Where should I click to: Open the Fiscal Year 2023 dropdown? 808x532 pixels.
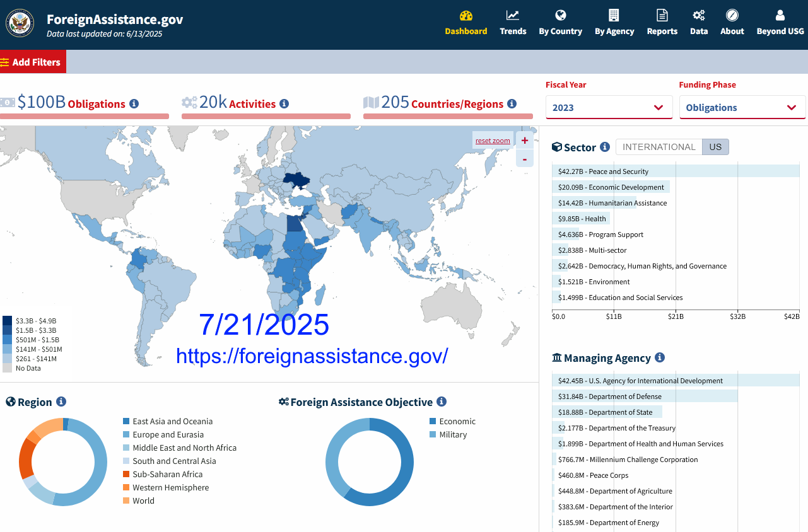609,107
